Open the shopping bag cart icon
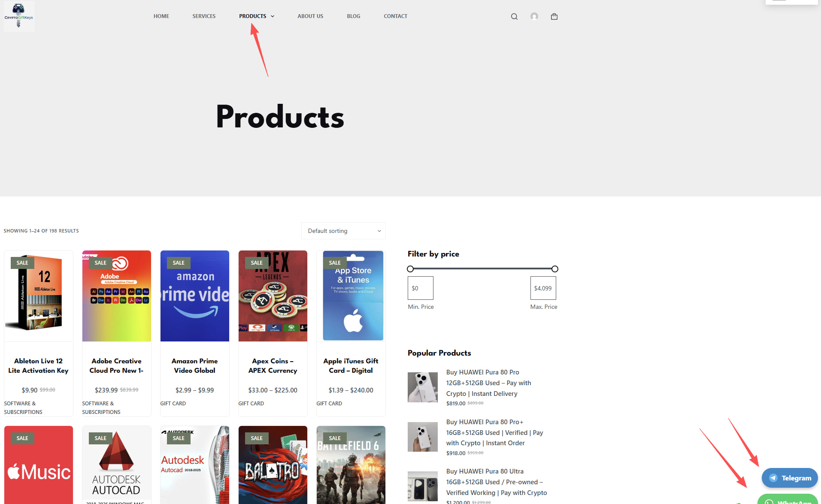Screen dimensions: 821x504 point(554,16)
